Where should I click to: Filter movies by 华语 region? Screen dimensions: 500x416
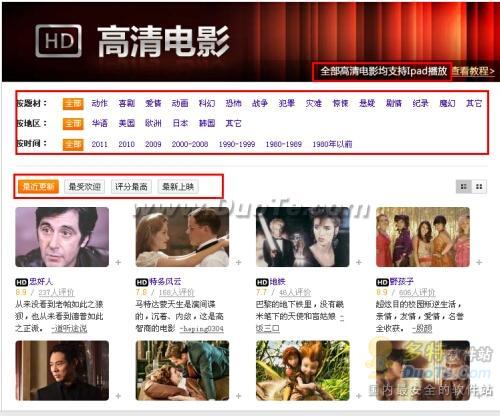pos(100,123)
